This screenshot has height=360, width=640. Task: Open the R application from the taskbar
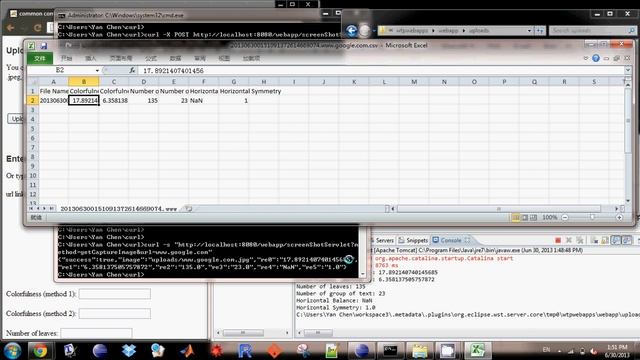(x=245, y=351)
